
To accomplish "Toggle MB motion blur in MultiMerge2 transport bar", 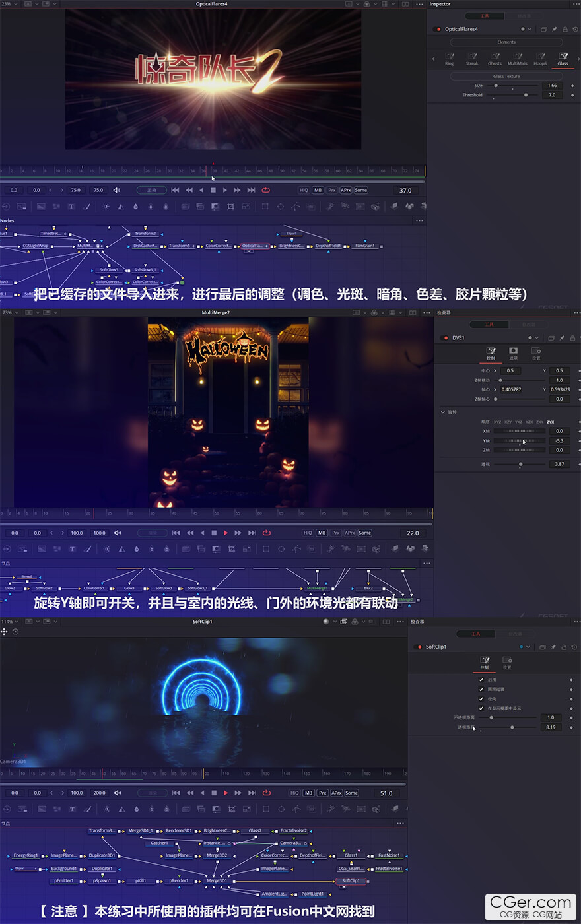I will 322,533.
